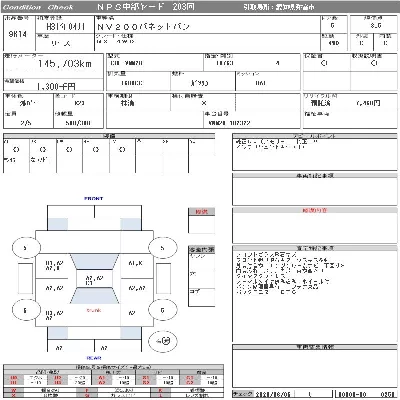The height and width of the screenshot is (400, 400).
Task: Click the front-left tire circle on the diagram
Action: click(26, 248)
